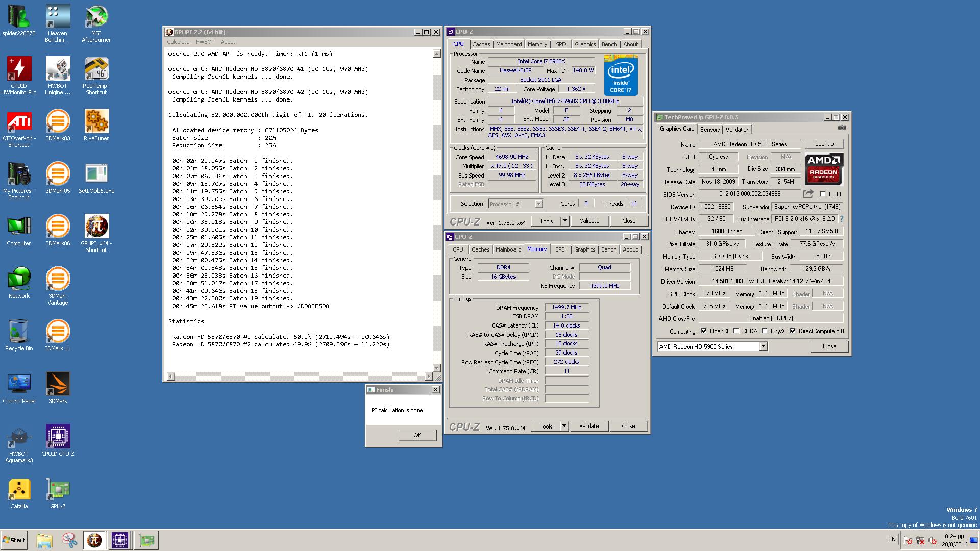This screenshot has height=551, width=980.
Task: Open Snipping Tool from taskbar
Action: pyautogui.click(x=69, y=540)
